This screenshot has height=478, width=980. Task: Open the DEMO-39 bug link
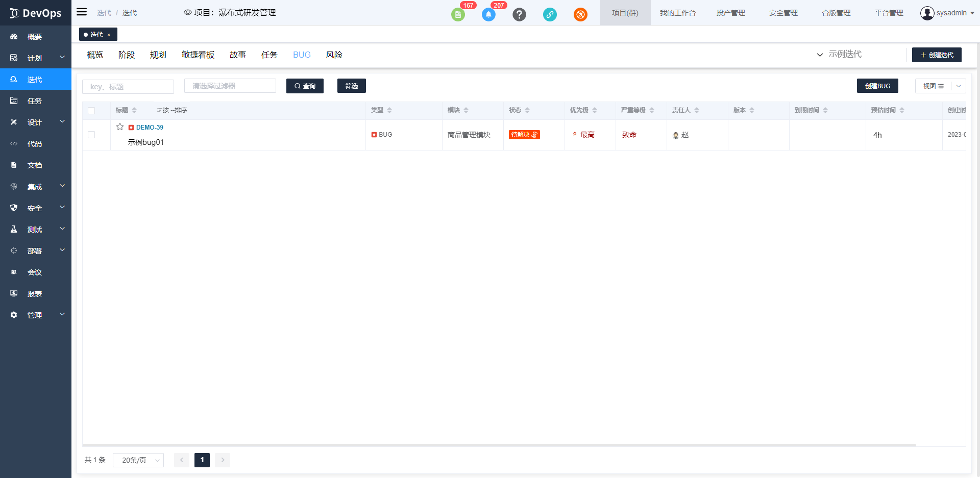click(x=150, y=128)
